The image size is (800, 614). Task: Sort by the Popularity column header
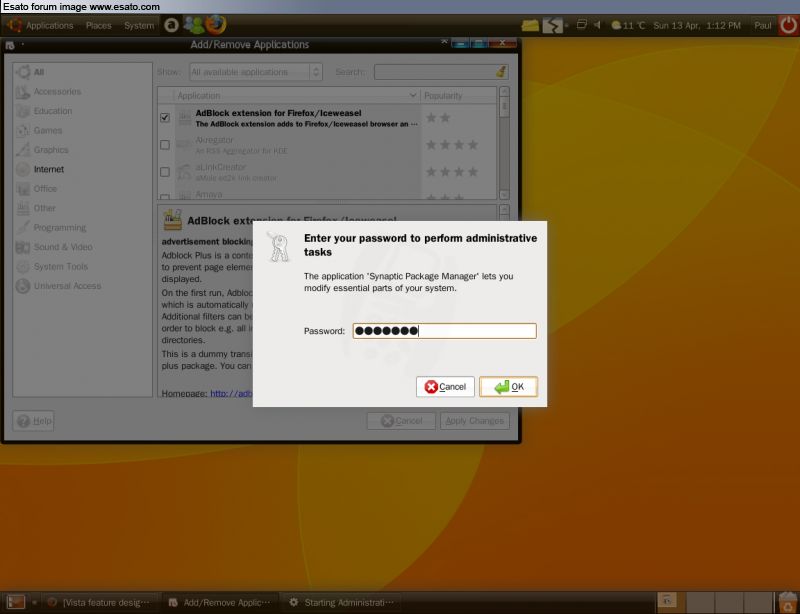[x=458, y=95]
